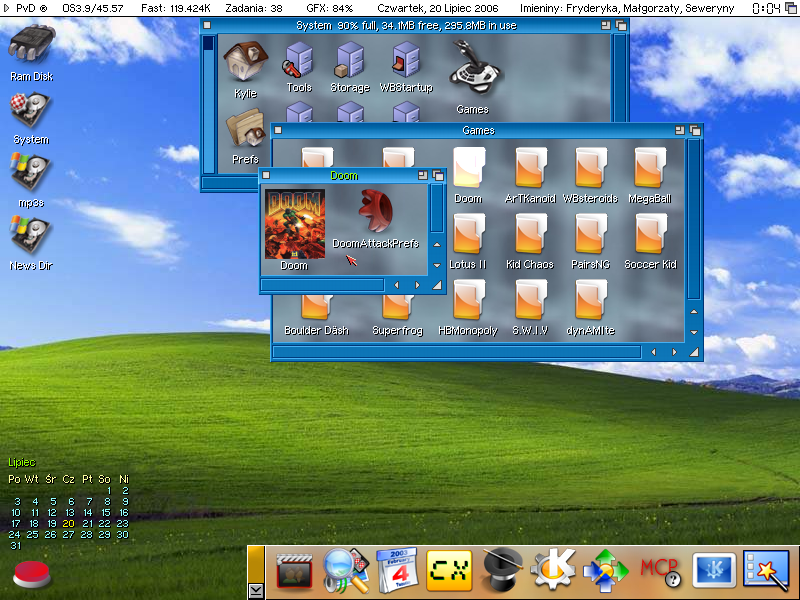
Task: Launch the top hat wizard dock icon
Action: point(502,570)
